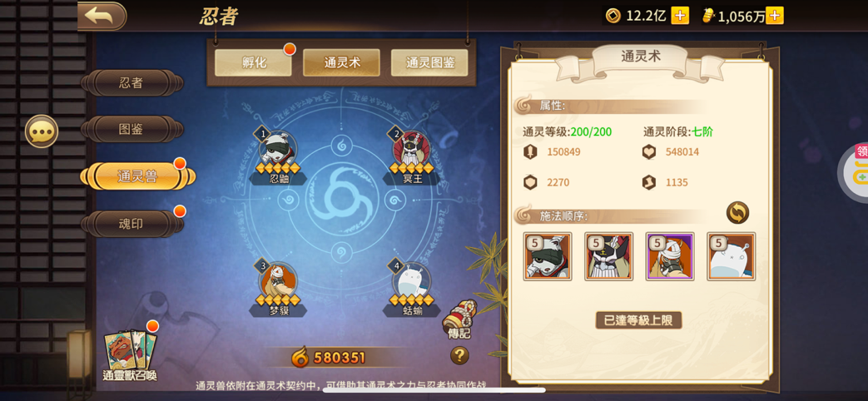868x401 pixels.
Task: Switch to the 通灵图鉴 tab
Action: (429, 62)
